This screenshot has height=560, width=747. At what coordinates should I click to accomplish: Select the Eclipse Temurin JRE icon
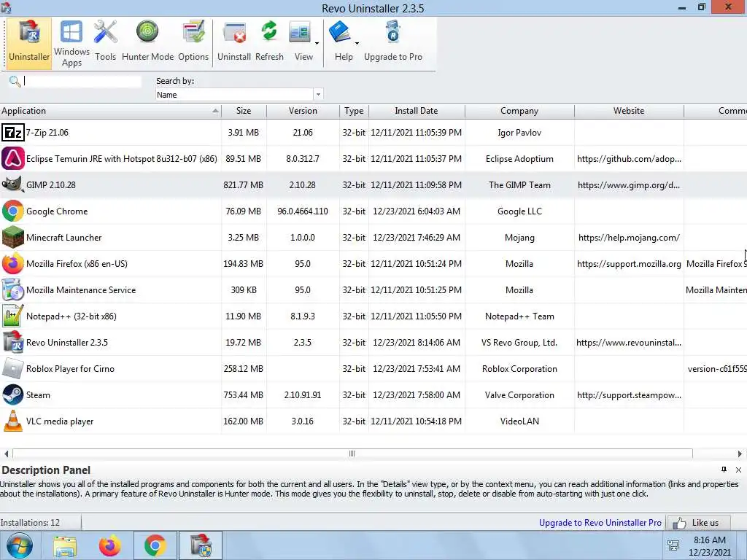[x=13, y=158]
